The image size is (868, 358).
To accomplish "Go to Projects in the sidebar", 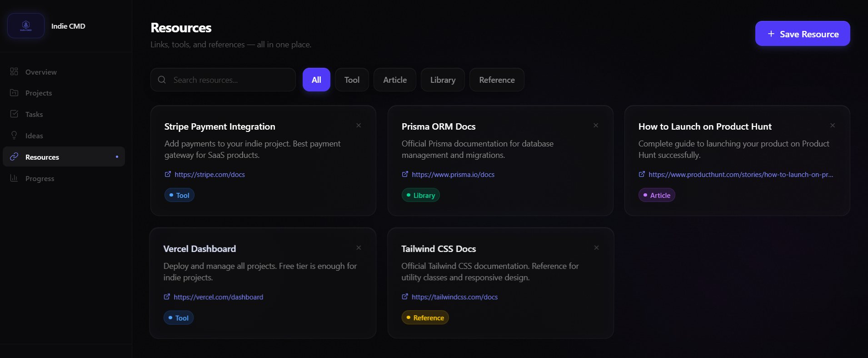I will pos(64,93).
